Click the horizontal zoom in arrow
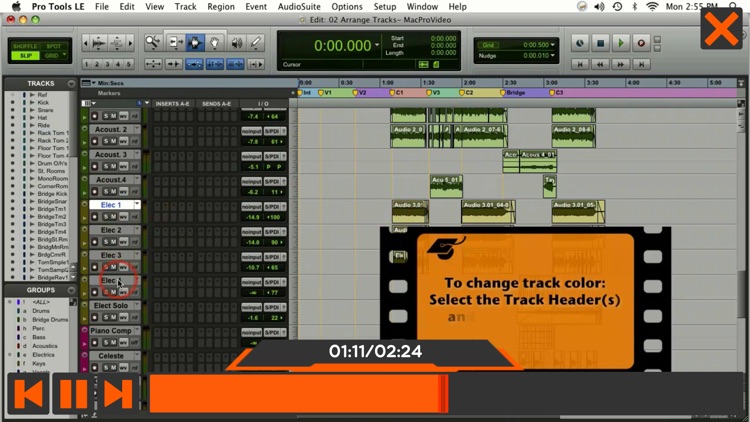 (130, 44)
